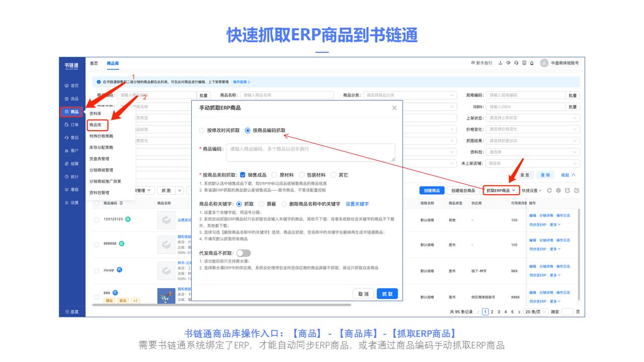644x362 pixels.
Task: Close the 手动抓取ERP商品 dialog
Action: click(394, 108)
